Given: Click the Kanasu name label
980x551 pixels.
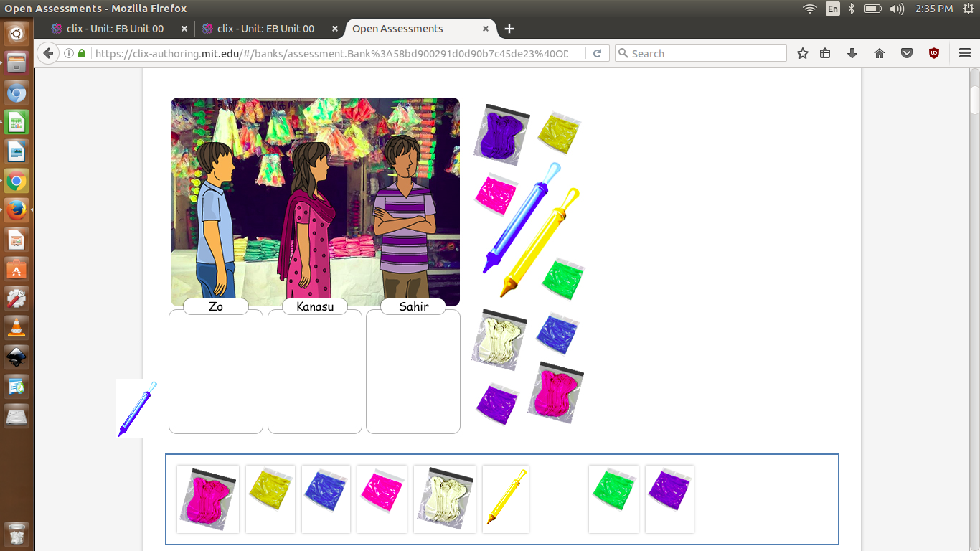Looking at the screenshot, I should (x=315, y=306).
